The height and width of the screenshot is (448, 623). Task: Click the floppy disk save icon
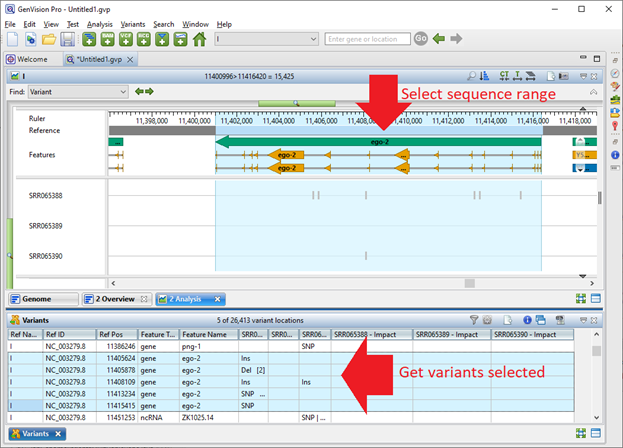[67, 39]
